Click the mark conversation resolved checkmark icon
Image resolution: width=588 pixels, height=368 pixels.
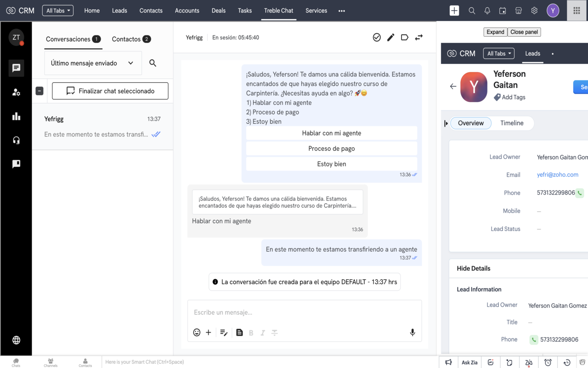click(x=377, y=37)
